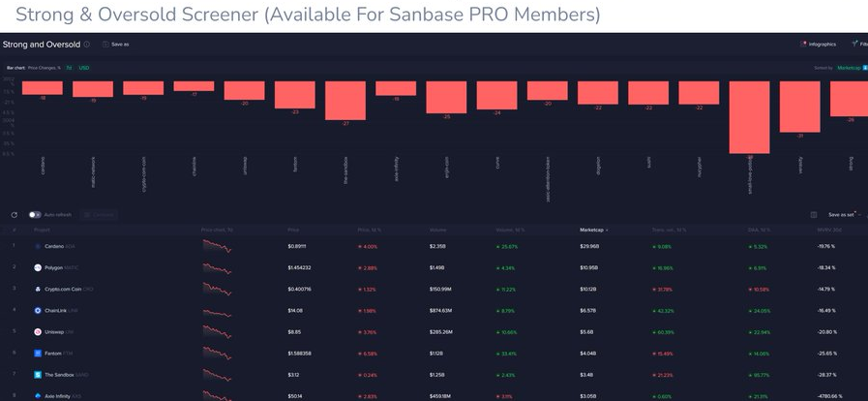
Task: Click Cardano price $0.89111
Action: click(x=297, y=246)
